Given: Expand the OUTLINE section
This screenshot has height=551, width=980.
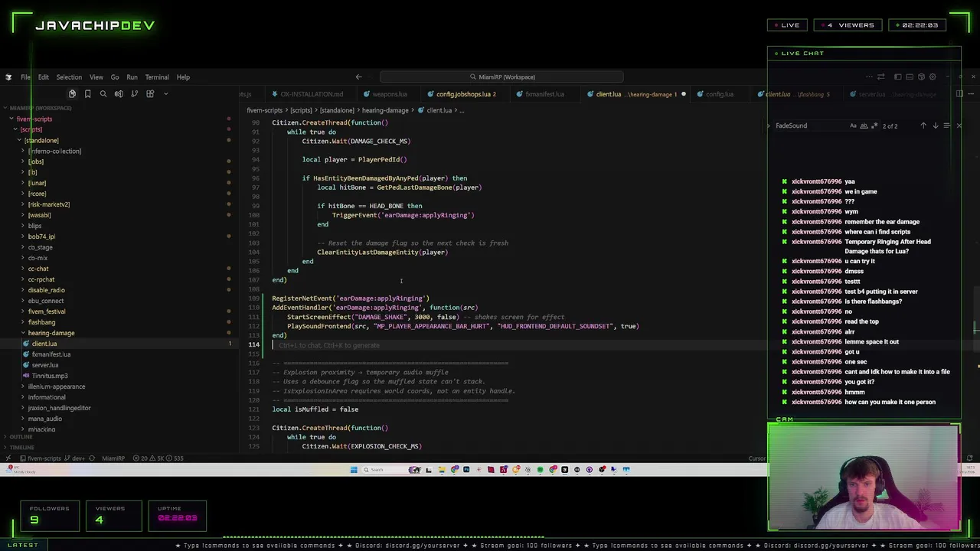Looking at the screenshot, I should click(x=21, y=437).
